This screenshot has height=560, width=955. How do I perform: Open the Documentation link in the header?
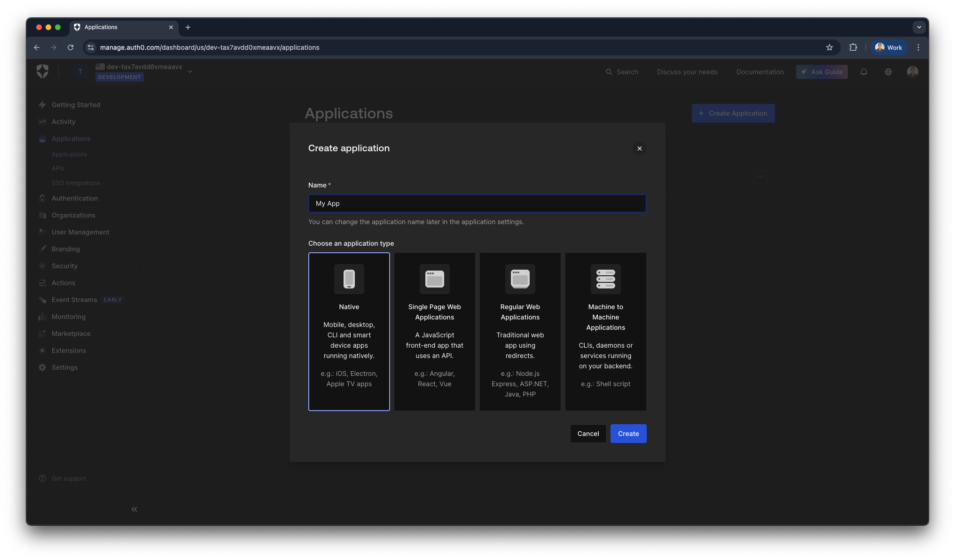pos(760,72)
